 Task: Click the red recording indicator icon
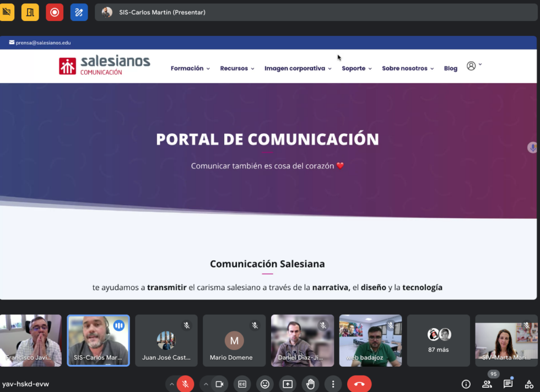55,12
